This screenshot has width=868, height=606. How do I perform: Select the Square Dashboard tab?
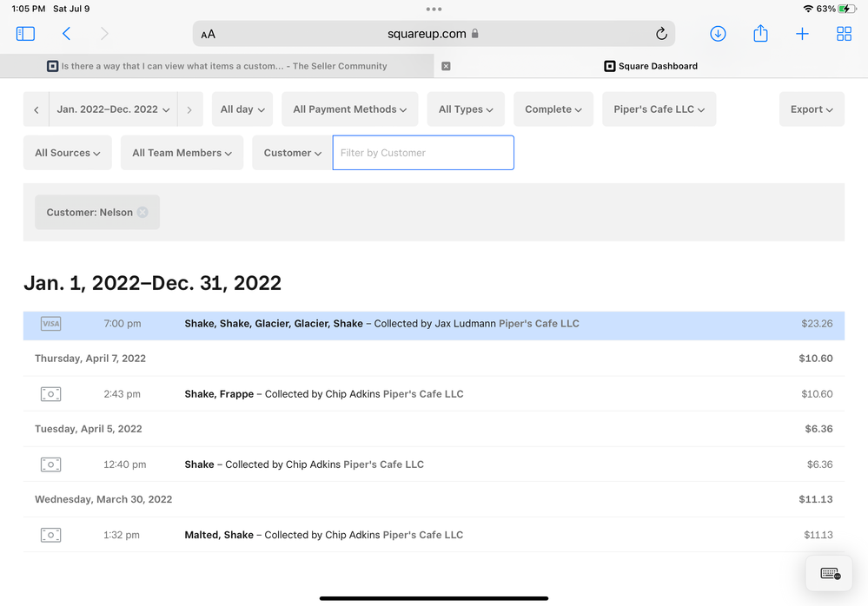click(651, 66)
